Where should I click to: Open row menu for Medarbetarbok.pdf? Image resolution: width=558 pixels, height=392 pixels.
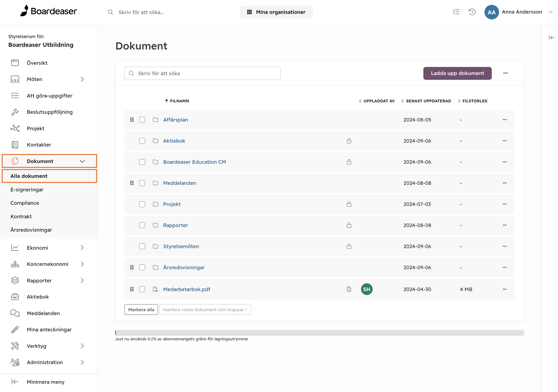coord(505,289)
